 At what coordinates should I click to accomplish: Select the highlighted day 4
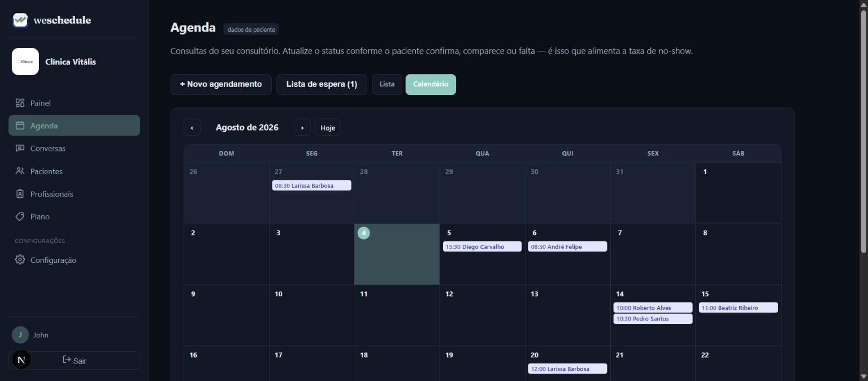397,254
